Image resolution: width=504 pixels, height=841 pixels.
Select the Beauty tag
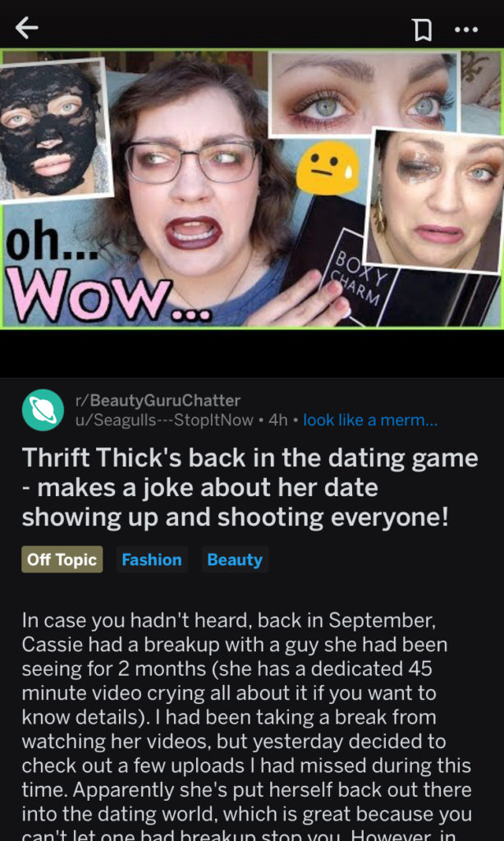point(235,559)
